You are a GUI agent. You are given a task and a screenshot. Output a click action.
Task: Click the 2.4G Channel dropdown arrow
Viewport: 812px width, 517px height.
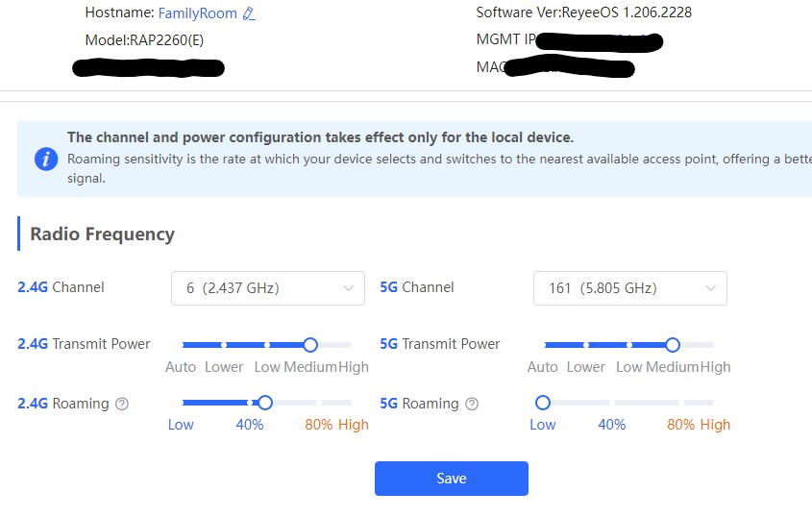tap(348, 288)
